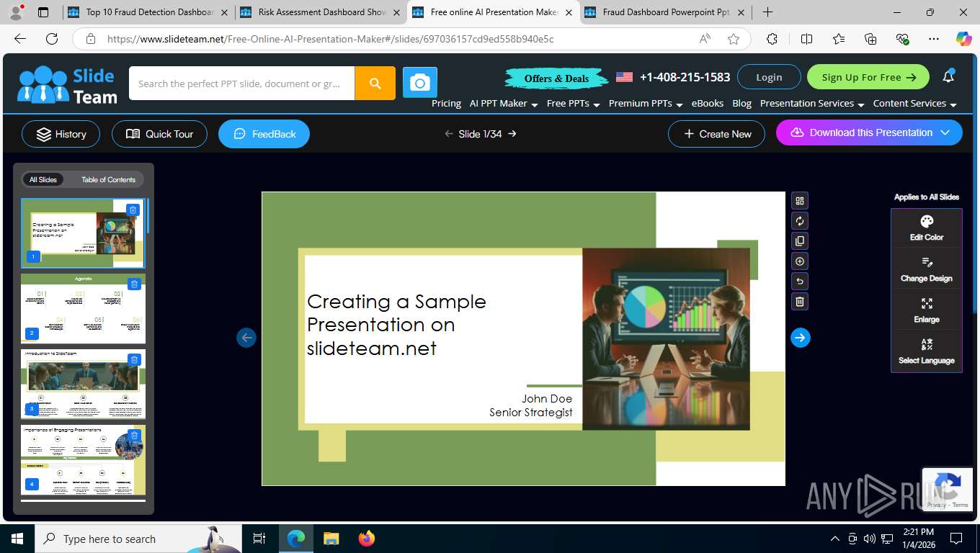Select Importance of Engaging Presentations thumbnail
Screen dimensions: 980x553
[x=83, y=459]
